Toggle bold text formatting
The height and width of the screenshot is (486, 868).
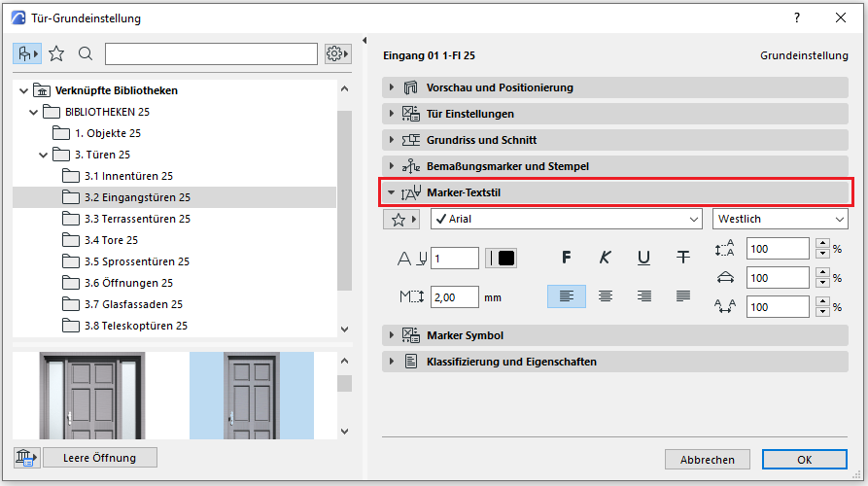(566, 258)
